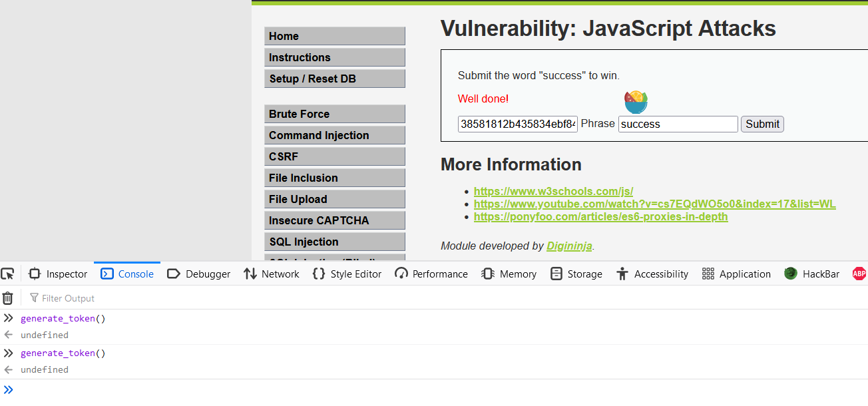Switch to the Inspector tab
This screenshot has height=406, width=868.
[58, 274]
